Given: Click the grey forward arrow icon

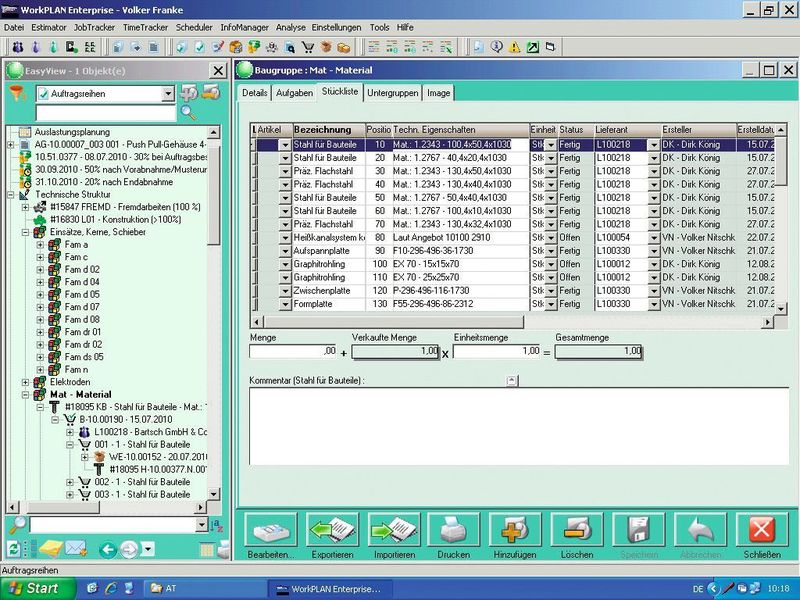Looking at the screenshot, I should (x=129, y=549).
